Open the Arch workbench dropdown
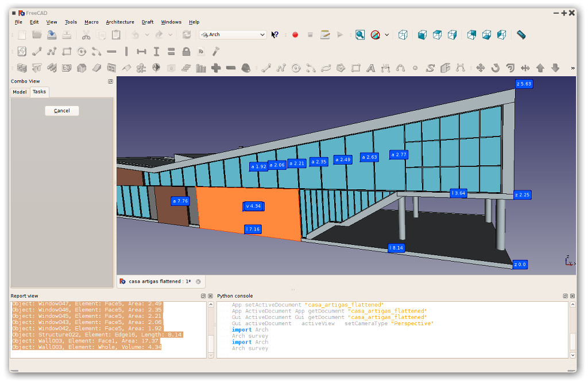 (233, 34)
